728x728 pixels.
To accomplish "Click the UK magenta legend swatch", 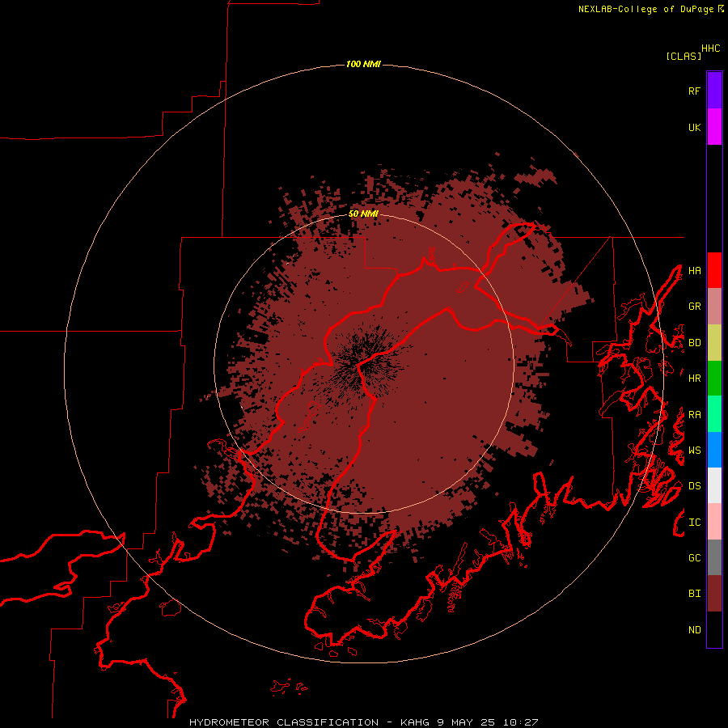I will click(x=714, y=127).
